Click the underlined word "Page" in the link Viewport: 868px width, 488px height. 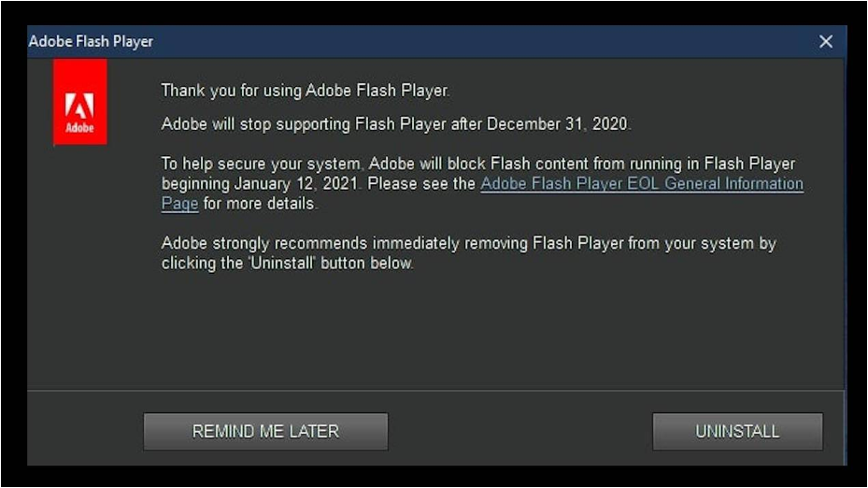pyautogui.click(x=179, y=203)
